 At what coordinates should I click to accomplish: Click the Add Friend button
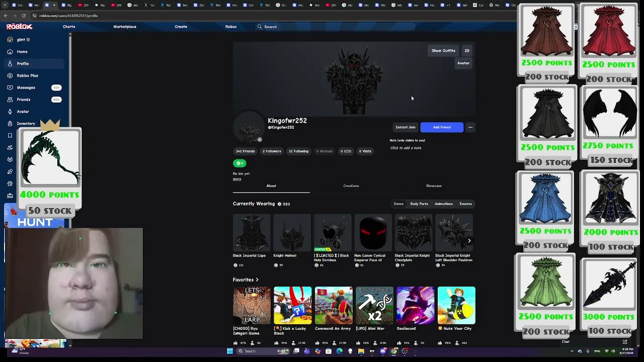(x=442, y=127)
